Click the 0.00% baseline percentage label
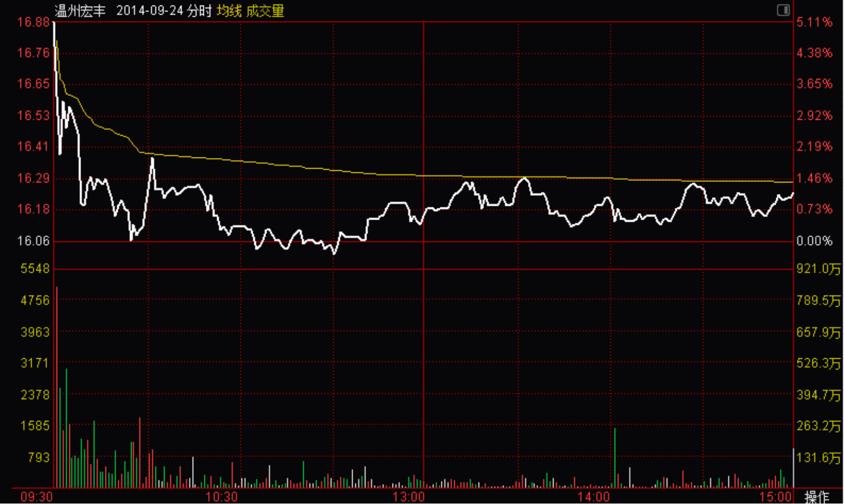Screen dimensions: 844x504 (814, 241)
